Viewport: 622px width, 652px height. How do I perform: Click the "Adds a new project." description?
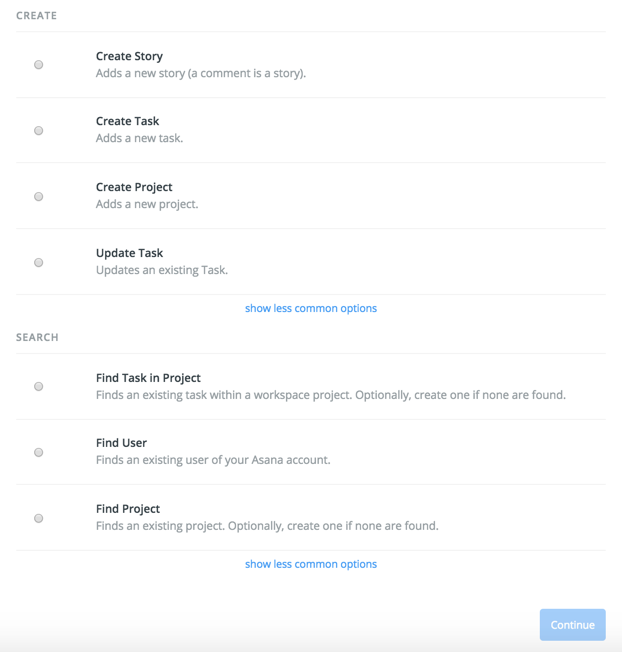pos(147,204)
